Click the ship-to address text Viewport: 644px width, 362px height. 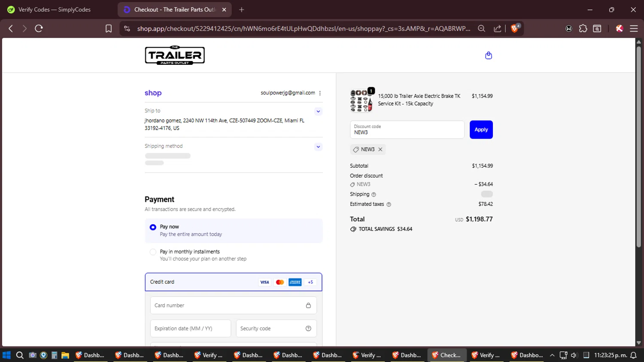pos(225,125)
